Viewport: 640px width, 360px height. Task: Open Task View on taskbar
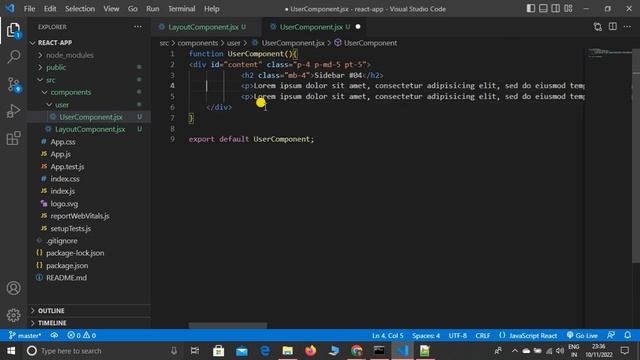coord(195,351)
